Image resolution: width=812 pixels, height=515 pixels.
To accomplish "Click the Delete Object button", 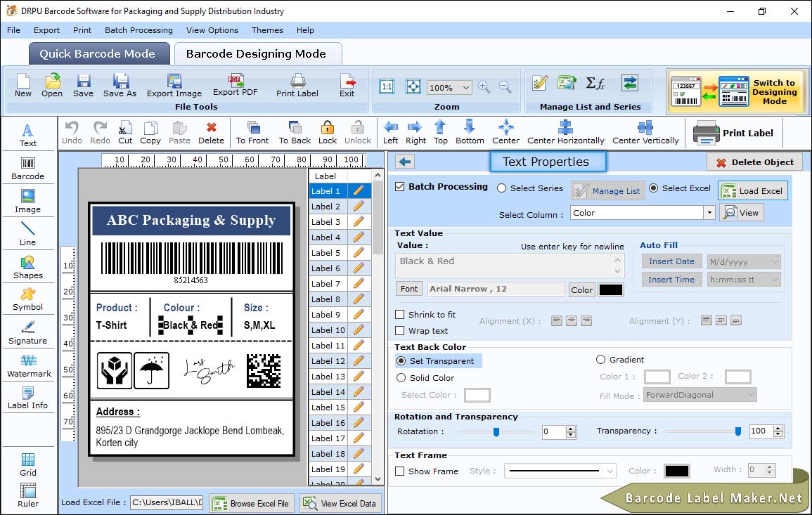I will [x=754, y=162].
